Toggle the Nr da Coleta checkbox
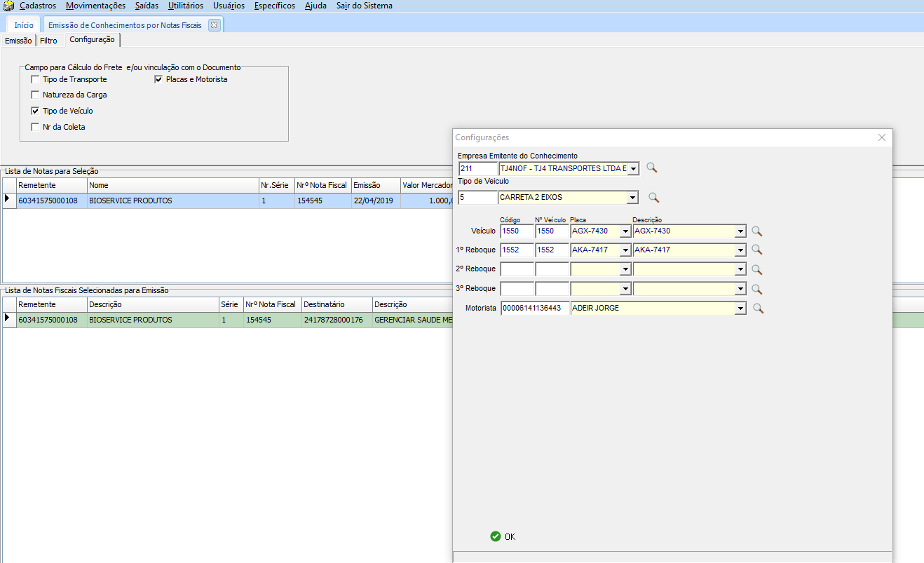 point(35,127)
